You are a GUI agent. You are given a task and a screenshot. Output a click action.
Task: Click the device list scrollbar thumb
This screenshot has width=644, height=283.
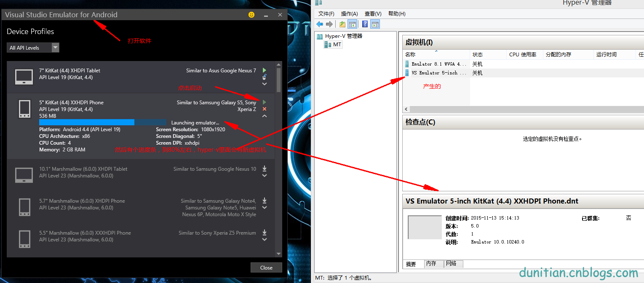[x=278, y=80]
